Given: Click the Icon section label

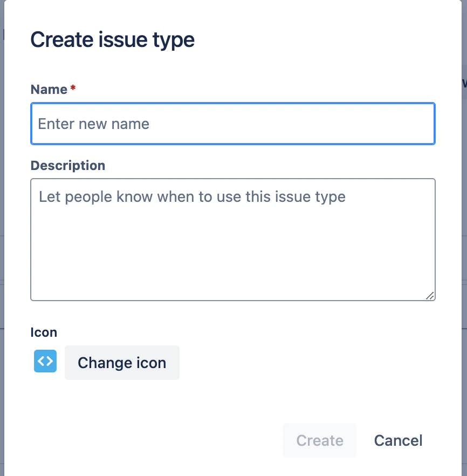Looking at the screenshot, I should (x=44, y=332).
